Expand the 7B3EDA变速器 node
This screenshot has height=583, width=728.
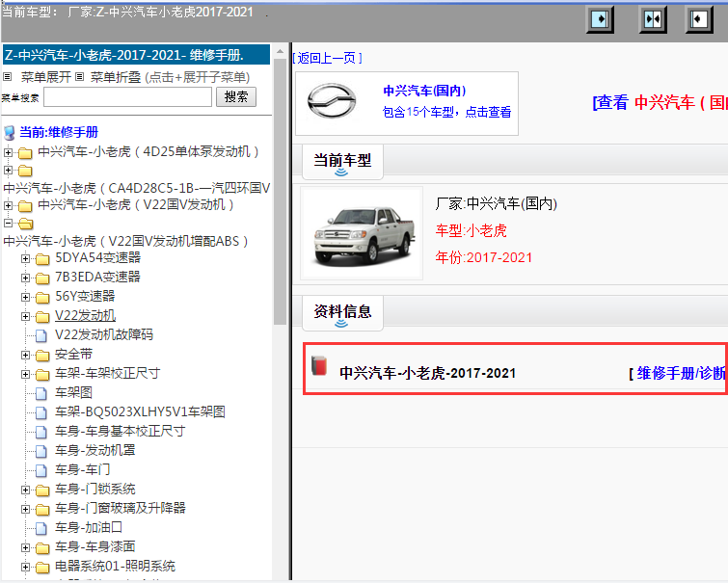pos(25,278)
